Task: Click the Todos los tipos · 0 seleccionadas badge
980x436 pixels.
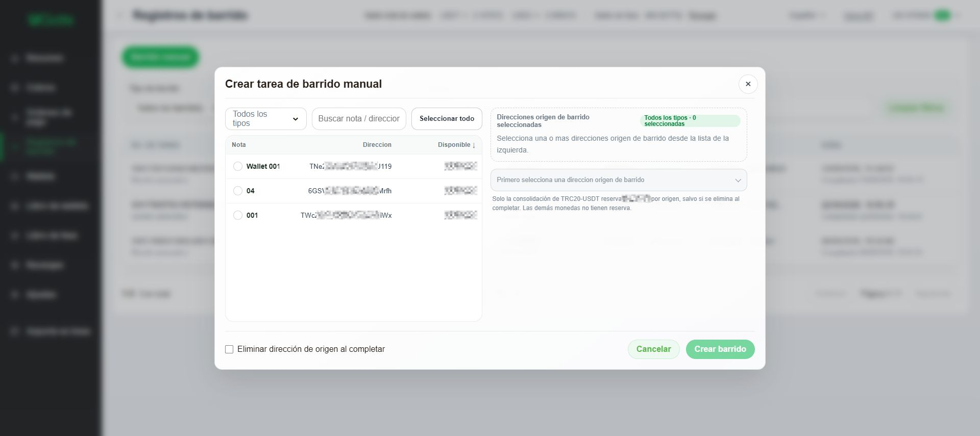Action: pyautogui.click(x=690, y=121)
